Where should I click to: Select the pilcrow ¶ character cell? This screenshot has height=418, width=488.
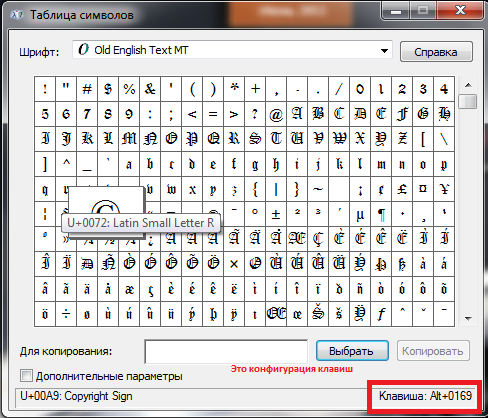click(x=381, y=214)
